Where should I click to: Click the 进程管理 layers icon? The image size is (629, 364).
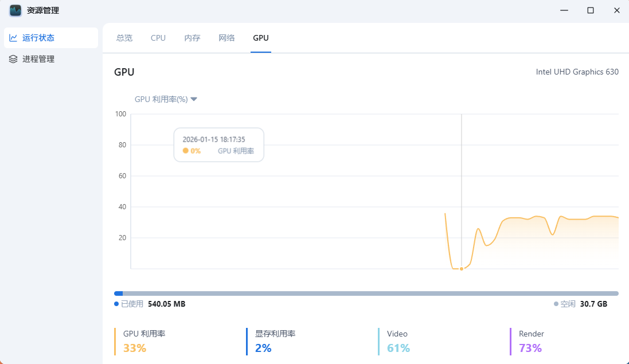(x=13, y=59)
